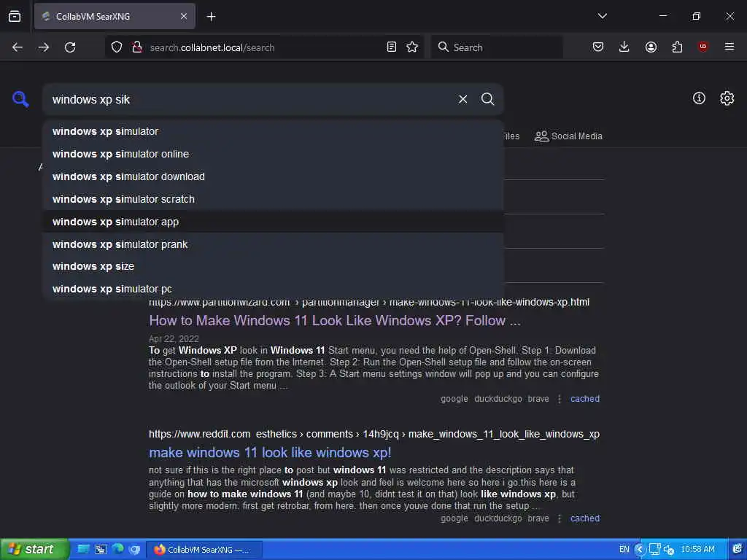Click the SearXNG magnifier logo
This screenshot has height=560, width=747.
point(20,99)
